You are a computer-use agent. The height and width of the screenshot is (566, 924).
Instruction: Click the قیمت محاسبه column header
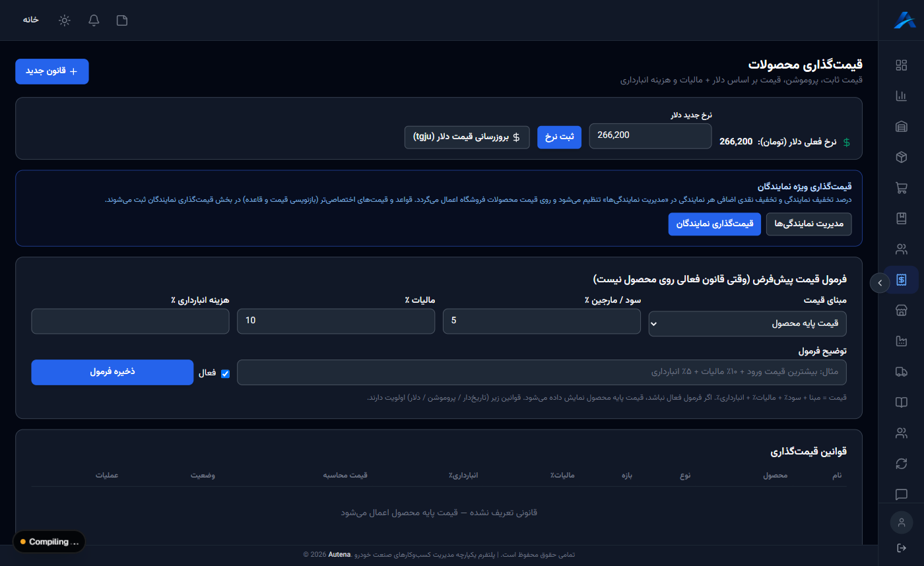345,476
